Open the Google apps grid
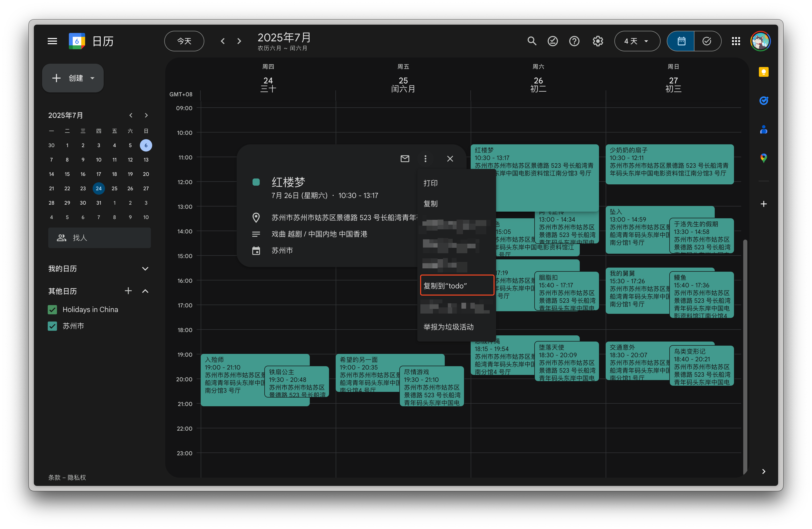Image resolution: width=812 pixels, height=529 pixels. click(736, 41)
